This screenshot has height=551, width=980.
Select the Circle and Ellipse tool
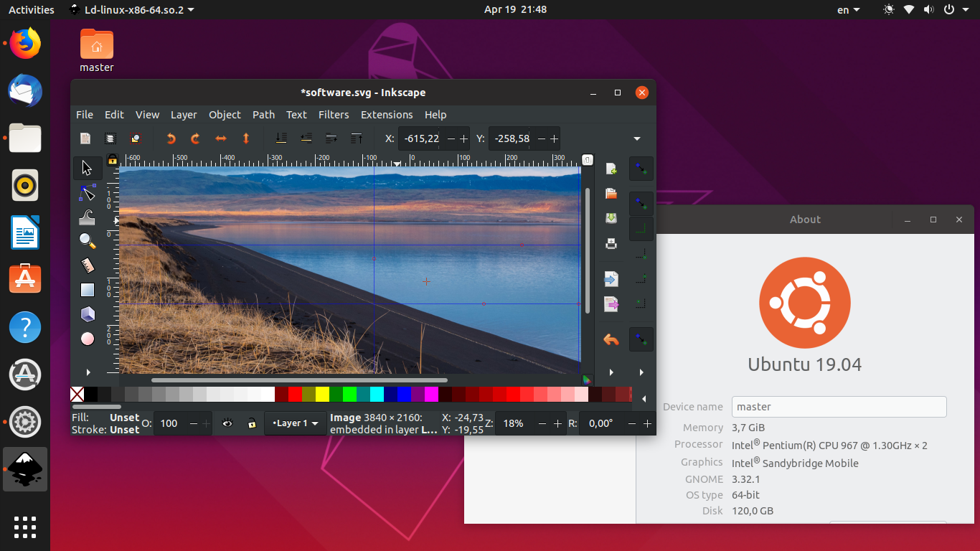[88, 339]
